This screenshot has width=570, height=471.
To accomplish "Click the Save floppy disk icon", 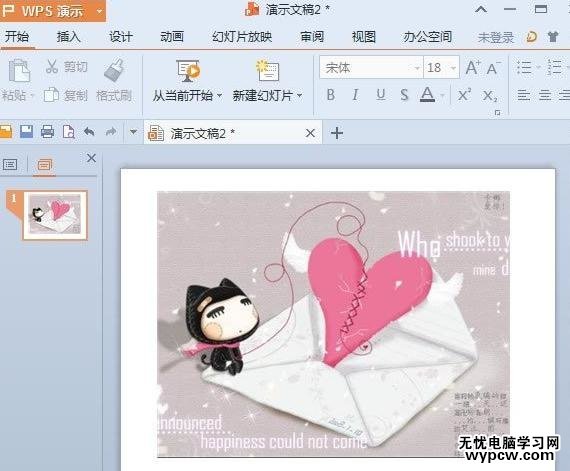I will [26, 132].
